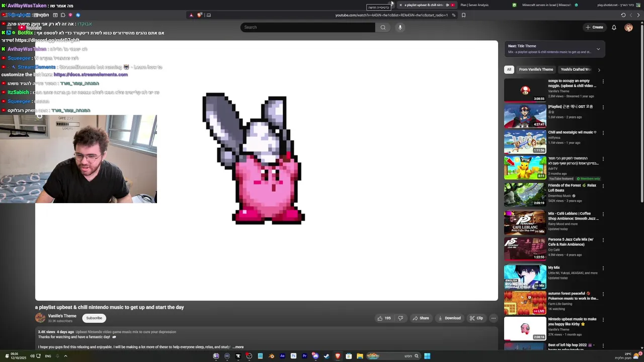Viewport: 644px width, 362px height.
Task: Open the docs.streamelements.com chat link
Action: pyautogui.click(x=91, y=74)
